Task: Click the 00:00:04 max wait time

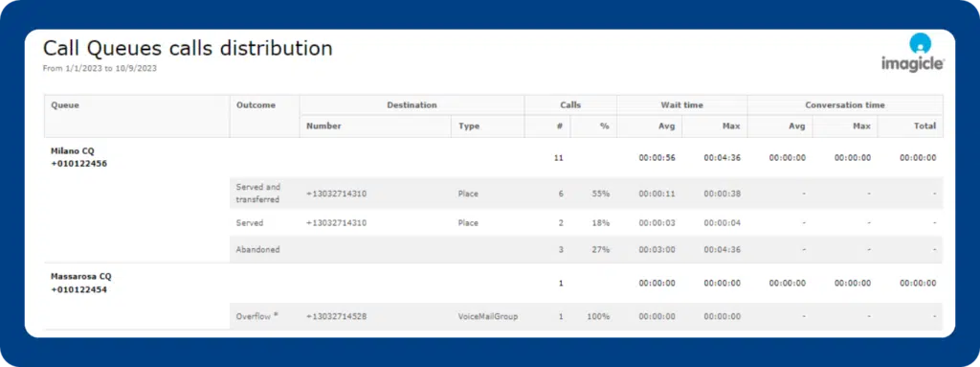Action: [722, 222]
